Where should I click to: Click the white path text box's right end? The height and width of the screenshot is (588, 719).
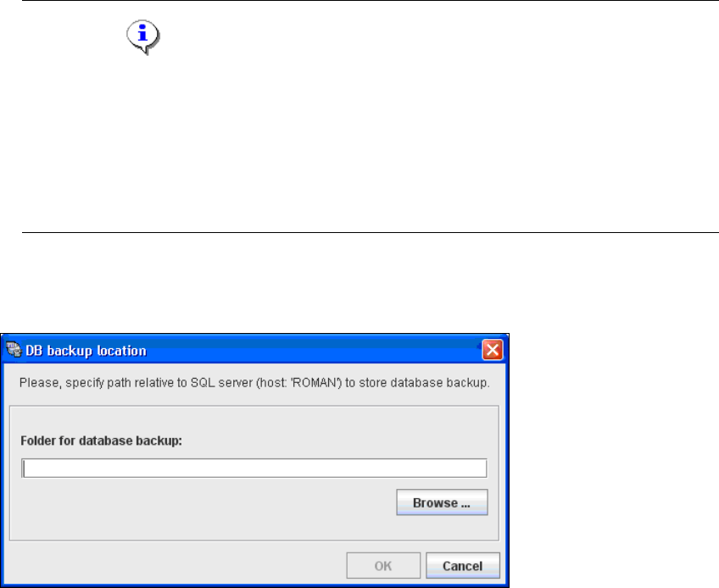pos(477,468)
